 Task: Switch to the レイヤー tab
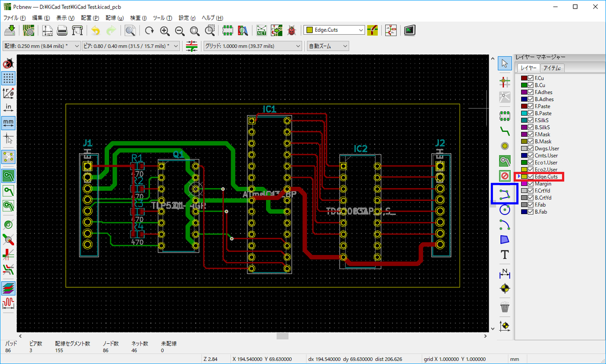click(528, 68)
